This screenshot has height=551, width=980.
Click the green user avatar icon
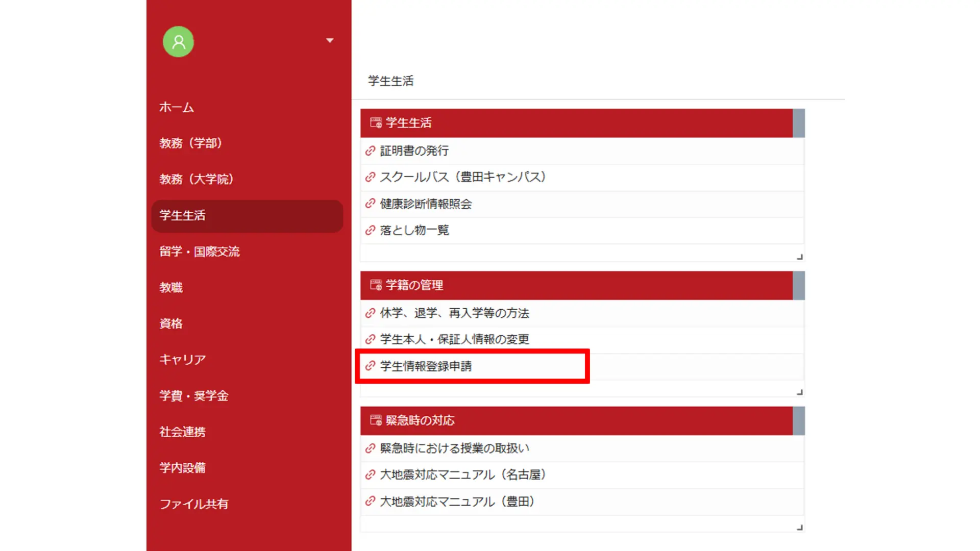coord(178,42)
